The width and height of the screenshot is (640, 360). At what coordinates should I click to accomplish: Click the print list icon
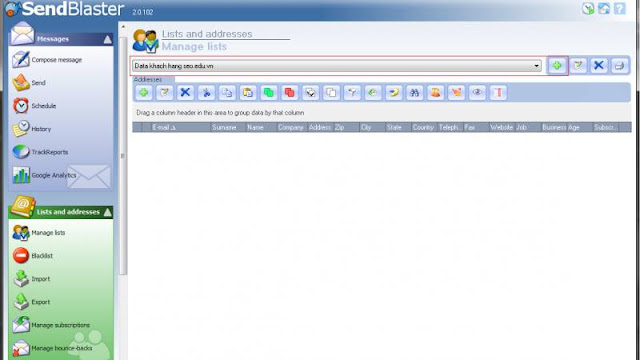620,66
